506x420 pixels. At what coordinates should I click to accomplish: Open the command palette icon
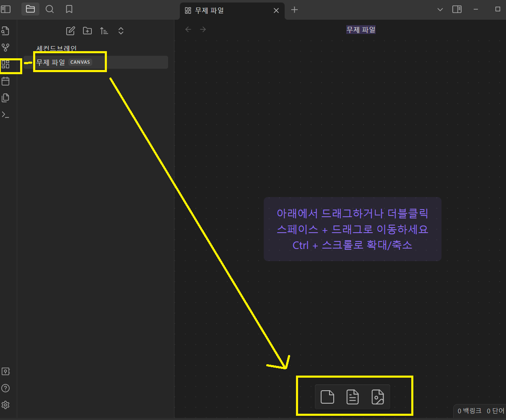5,114
